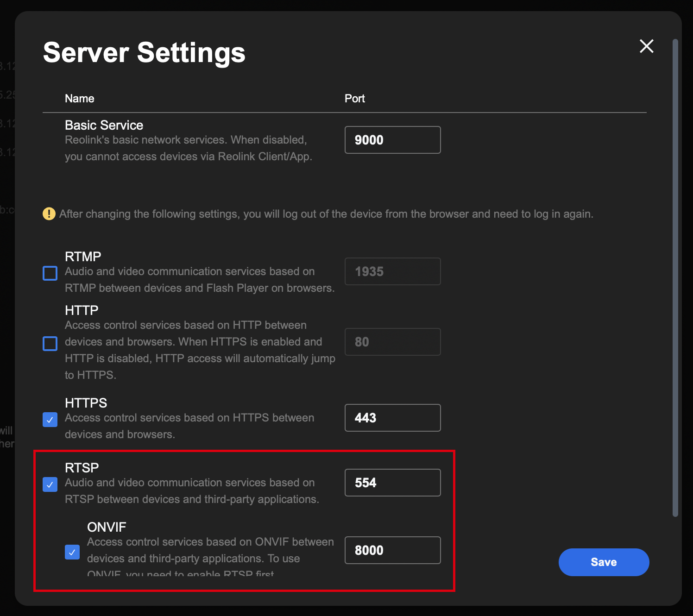Disable the RTSP service checkbox

pyautogui.click(x=50, y=484)
